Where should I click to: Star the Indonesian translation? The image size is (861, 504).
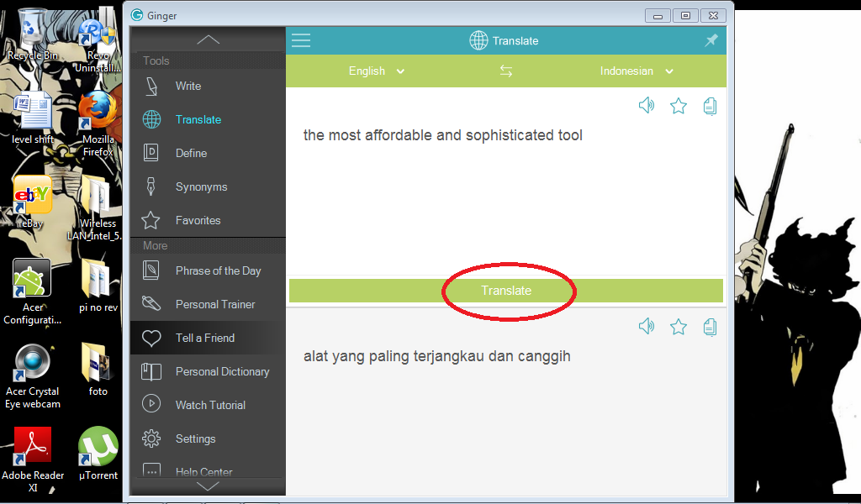click(x=679, y=328)
